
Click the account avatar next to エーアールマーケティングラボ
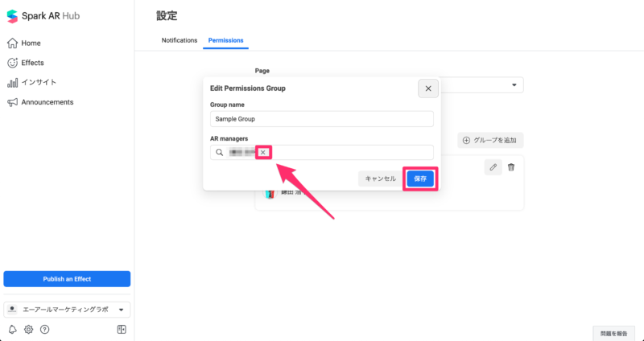click(13, 310)
